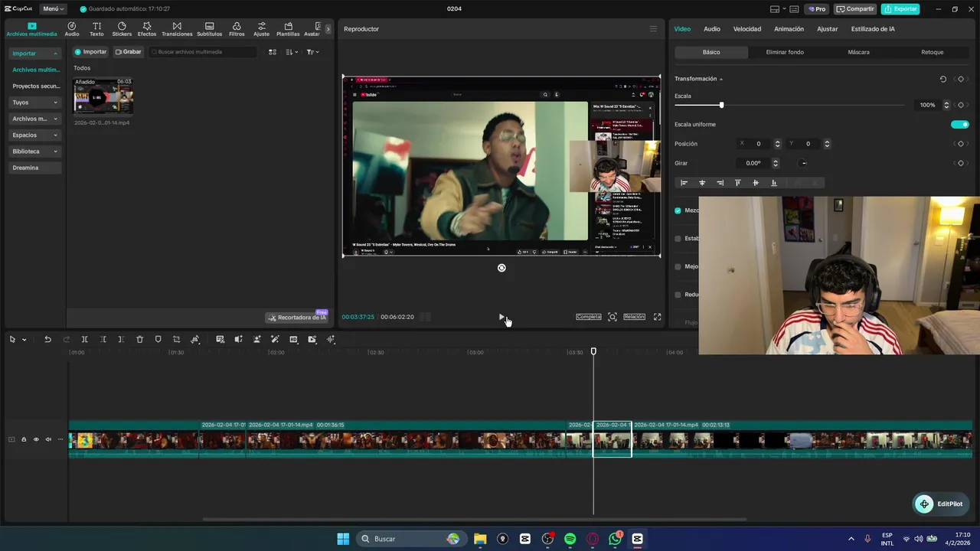Collapse the Transformación section
This screenshot has height=551, width=980.
721,80
